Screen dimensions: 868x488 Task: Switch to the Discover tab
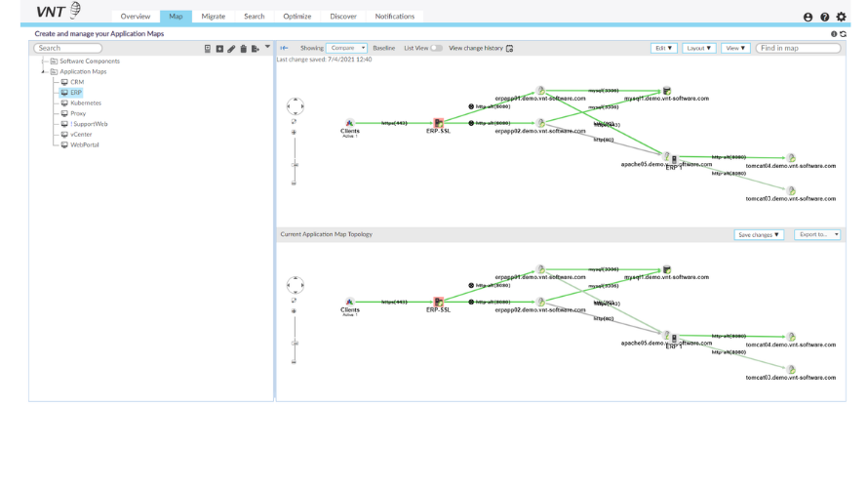pyautogui.click(x=343, y=17)
